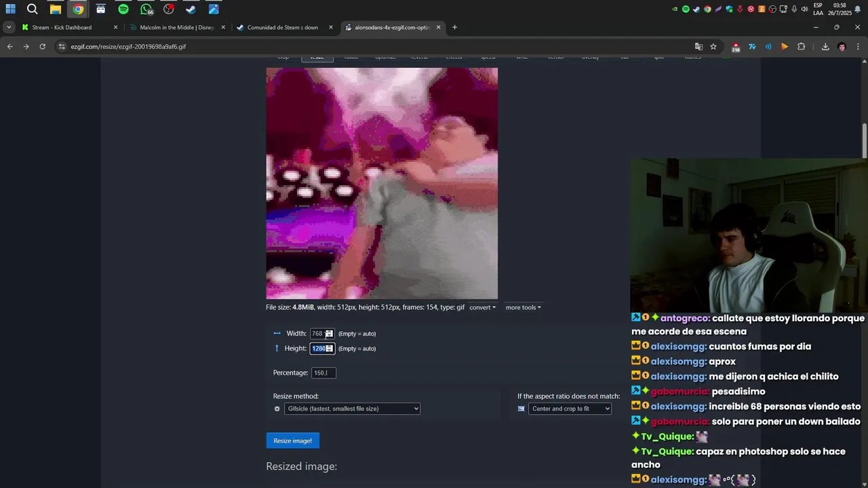Open Windows taskbar search
This screenshot has width=868, height=488.
[33, 9]
